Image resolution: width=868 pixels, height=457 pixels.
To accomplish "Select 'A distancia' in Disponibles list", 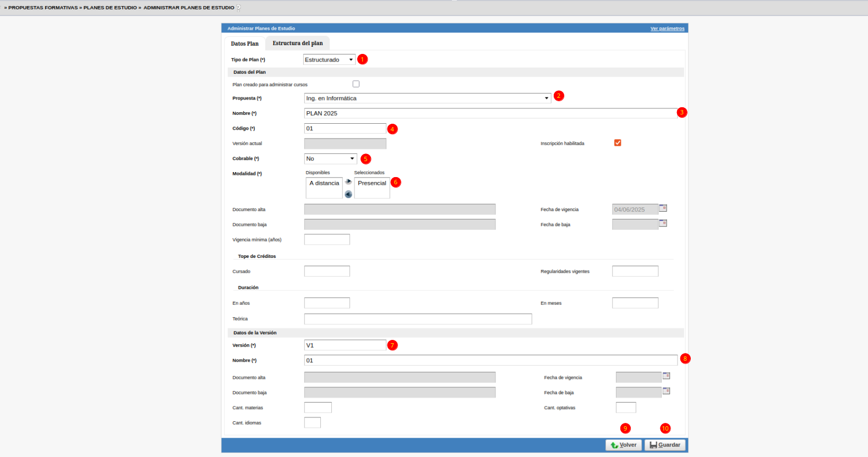I will [x=324, y=183].
